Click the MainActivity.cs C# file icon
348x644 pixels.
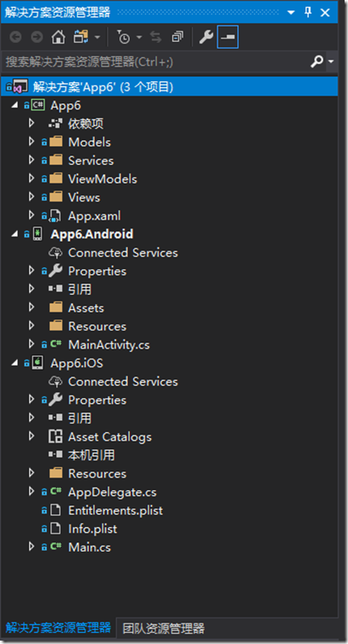[55, 344]
